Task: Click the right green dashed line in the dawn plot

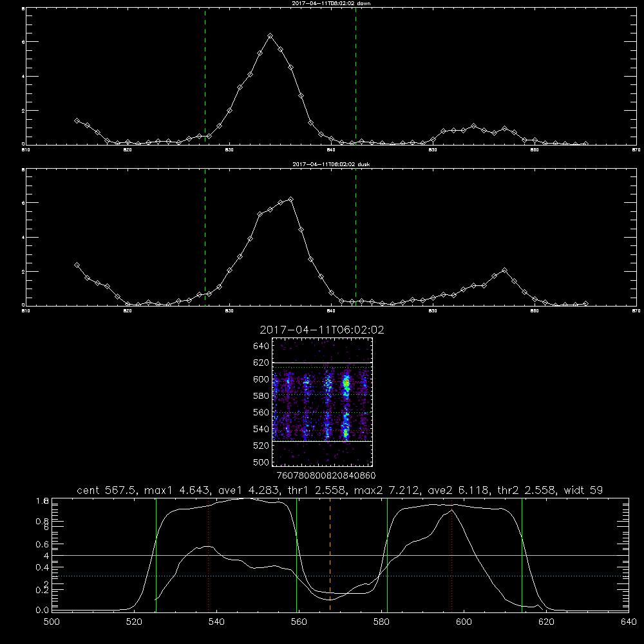Action: coord(355,76)
